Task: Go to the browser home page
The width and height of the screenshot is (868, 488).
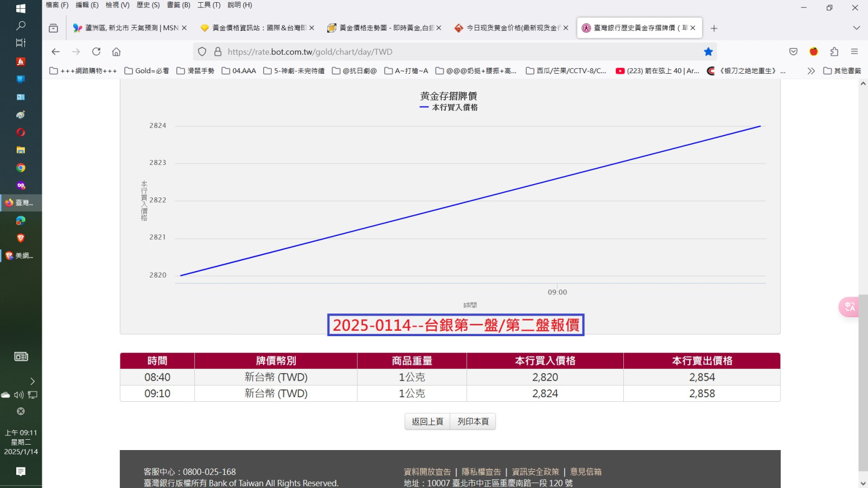Action: click(116, 52)
